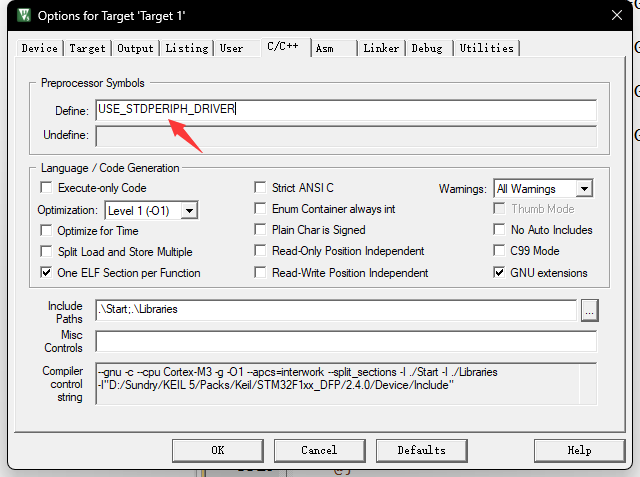The height and width of the screenshot is (477, 640).
Task: Open the Debug tab
Action: tap(427, 48)
